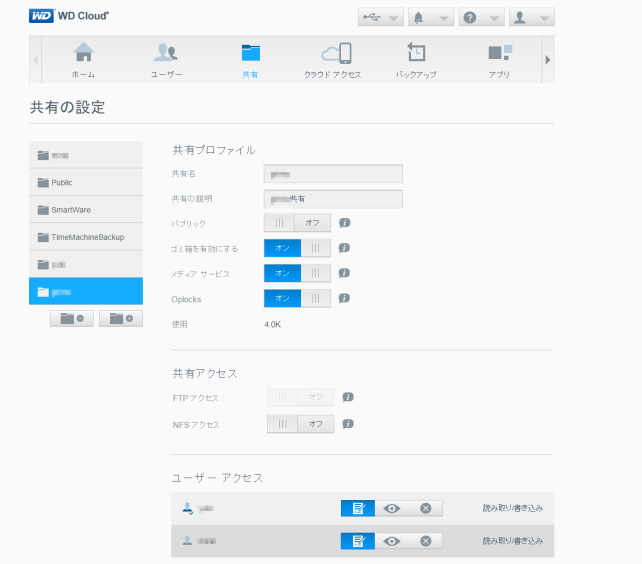Click the add share folder button
This screenshot has height=564, width=642.
[121, 318]
